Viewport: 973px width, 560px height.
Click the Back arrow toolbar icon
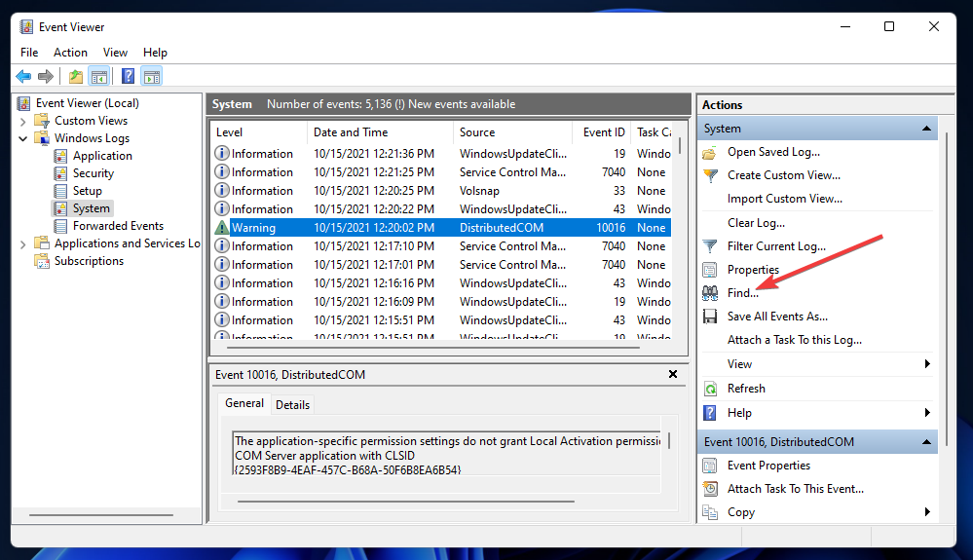click(x=23, y=76)
